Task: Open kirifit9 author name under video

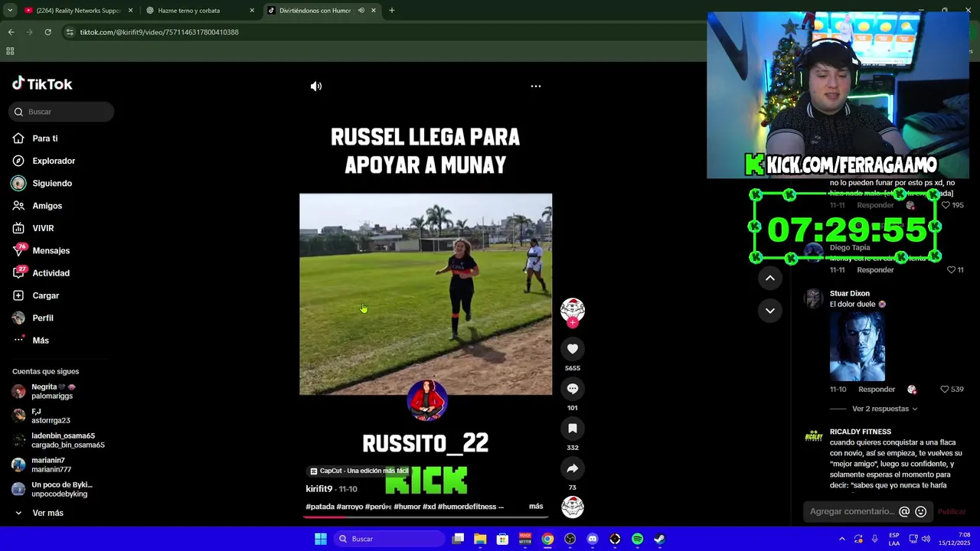Action: coord(318,489)
